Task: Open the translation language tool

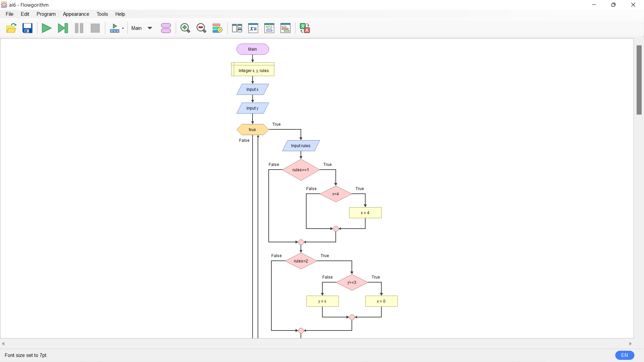Action: pyautogui.click(x=305, y=28)
